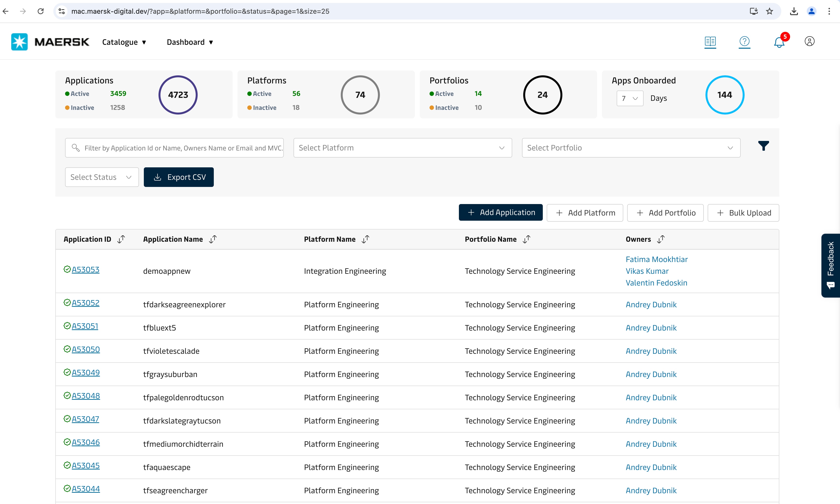Click Integration Engineering platform cell
This screenshot has width=840, height=504.
click(345, 271)
